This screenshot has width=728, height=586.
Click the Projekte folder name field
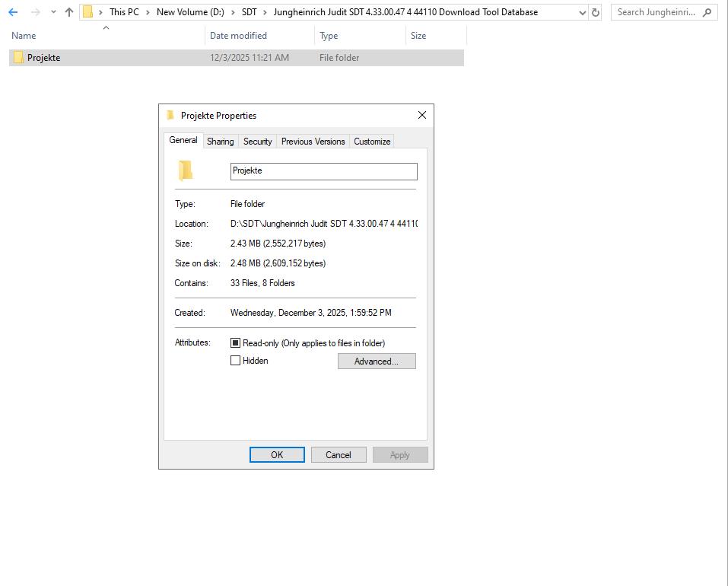tap(323, 171)
